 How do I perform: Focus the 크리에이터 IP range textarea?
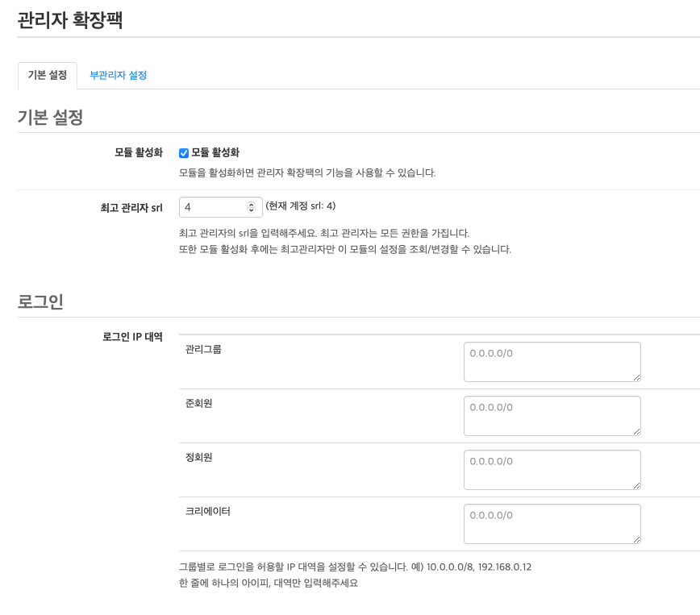[x=552, y=523]
